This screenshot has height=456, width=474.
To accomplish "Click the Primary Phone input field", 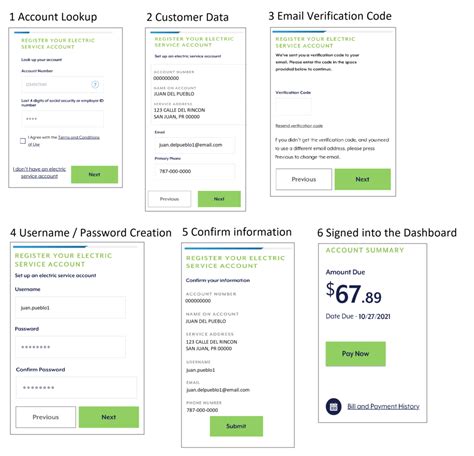I will pyautogui.click(x=194, y=171).
